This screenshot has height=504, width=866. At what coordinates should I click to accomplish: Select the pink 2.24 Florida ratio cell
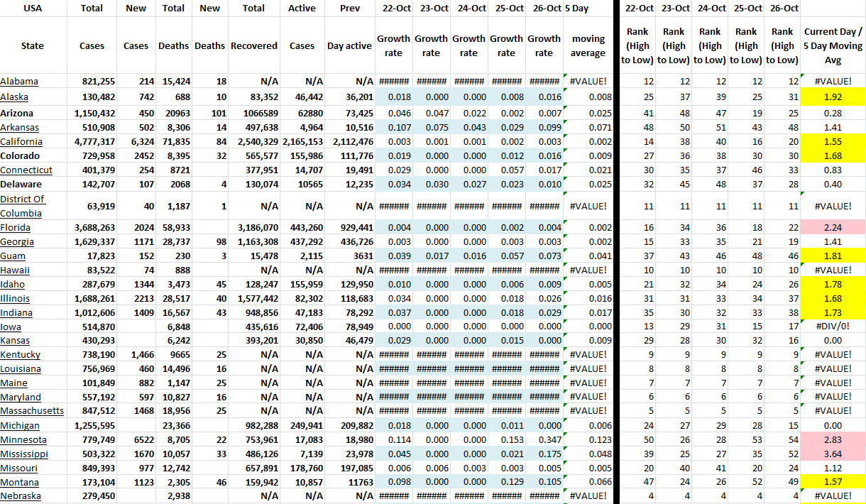click(833, 227)
